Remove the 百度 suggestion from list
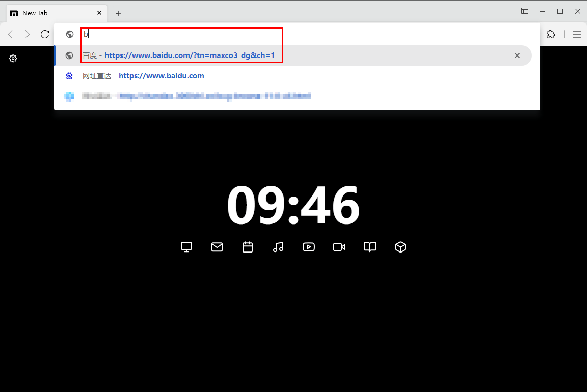Viewport: 587px width, 392px height. coord(517,55)
